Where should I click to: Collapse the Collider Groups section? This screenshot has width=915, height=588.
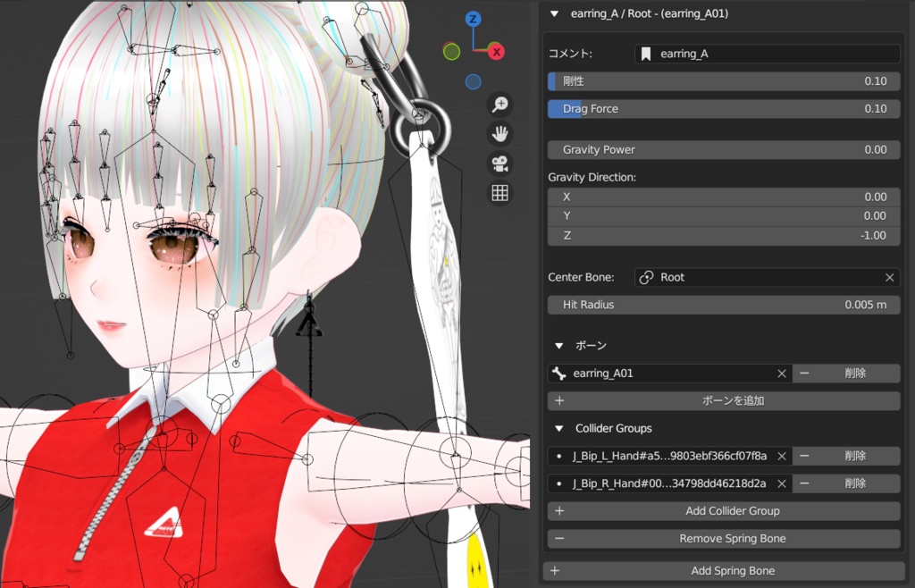[559, 428]
